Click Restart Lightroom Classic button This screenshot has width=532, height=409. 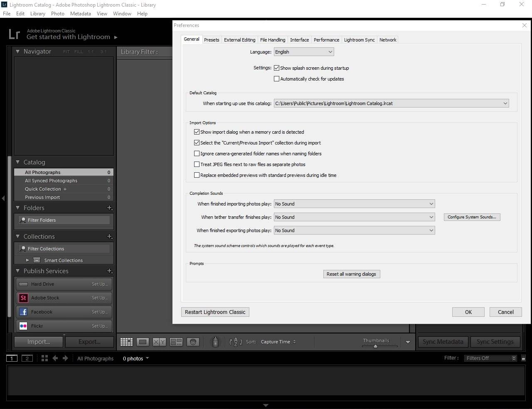pyautogui.click(x=215, y=312)
